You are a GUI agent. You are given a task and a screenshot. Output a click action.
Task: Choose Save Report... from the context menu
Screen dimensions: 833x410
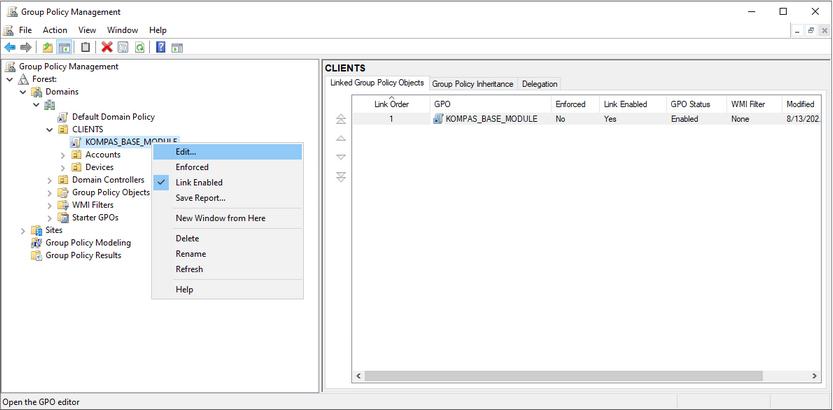click(227, 198)
